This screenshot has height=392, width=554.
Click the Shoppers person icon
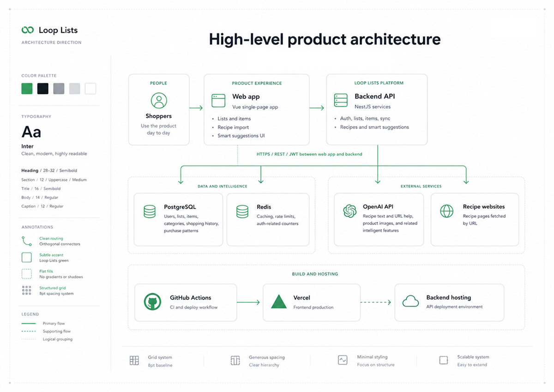(159, 101)
